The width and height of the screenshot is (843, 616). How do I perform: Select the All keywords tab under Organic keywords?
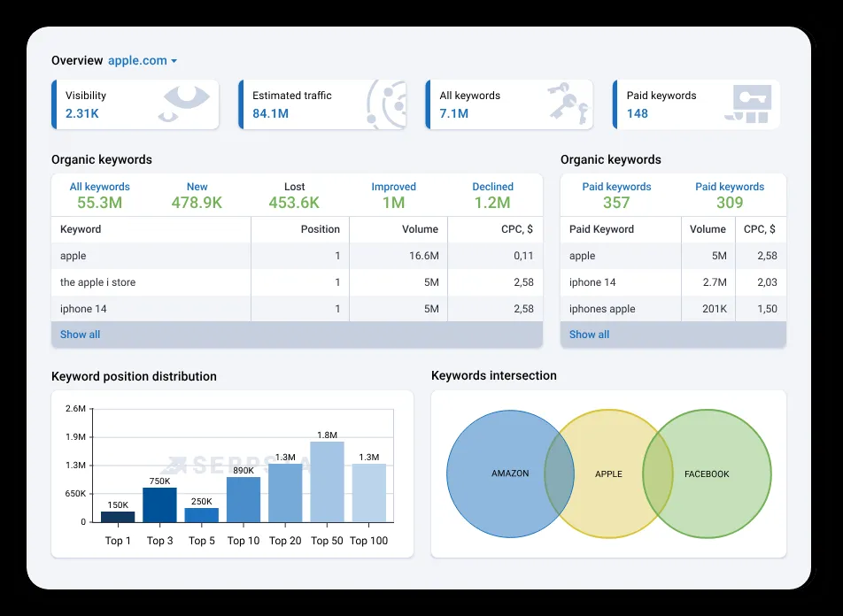[99, 194]
